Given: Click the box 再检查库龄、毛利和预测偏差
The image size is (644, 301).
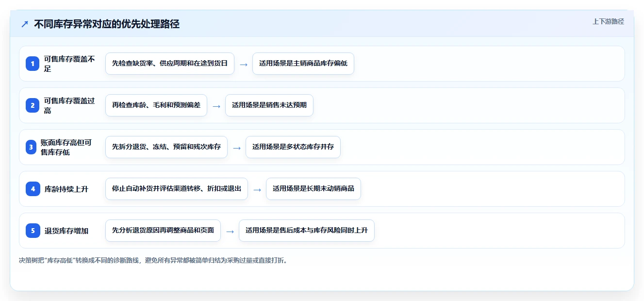Looking at the screenshot, I should coord(156,105).
